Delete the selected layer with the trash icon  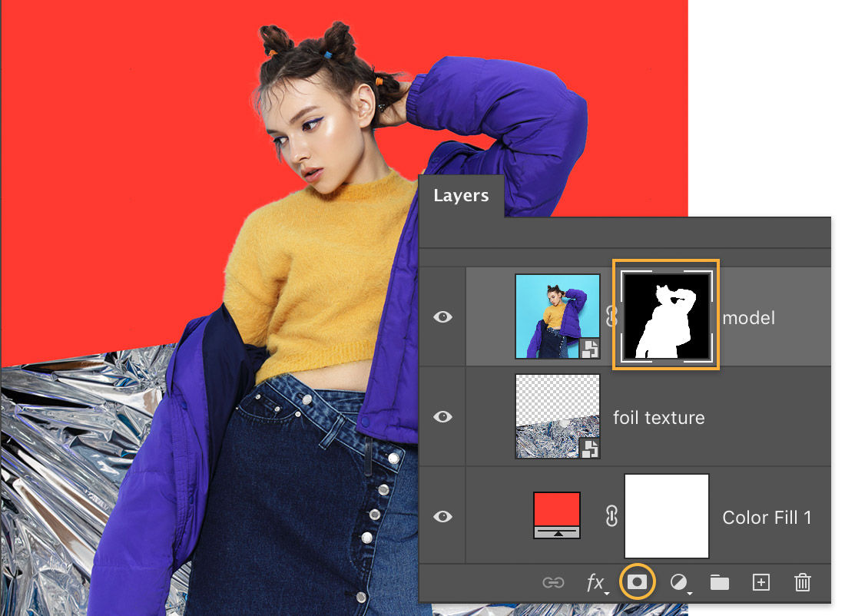click(802, 582)
